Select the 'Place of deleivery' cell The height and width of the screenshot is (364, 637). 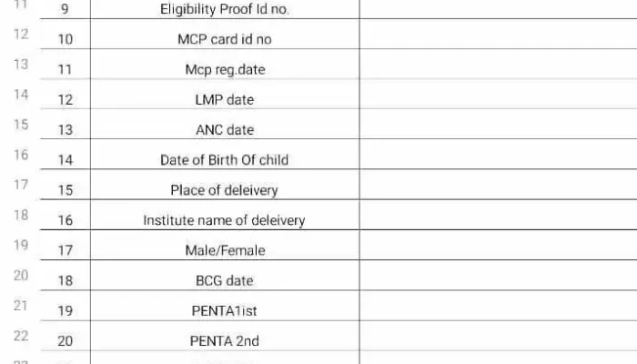(x=225, y=185)
